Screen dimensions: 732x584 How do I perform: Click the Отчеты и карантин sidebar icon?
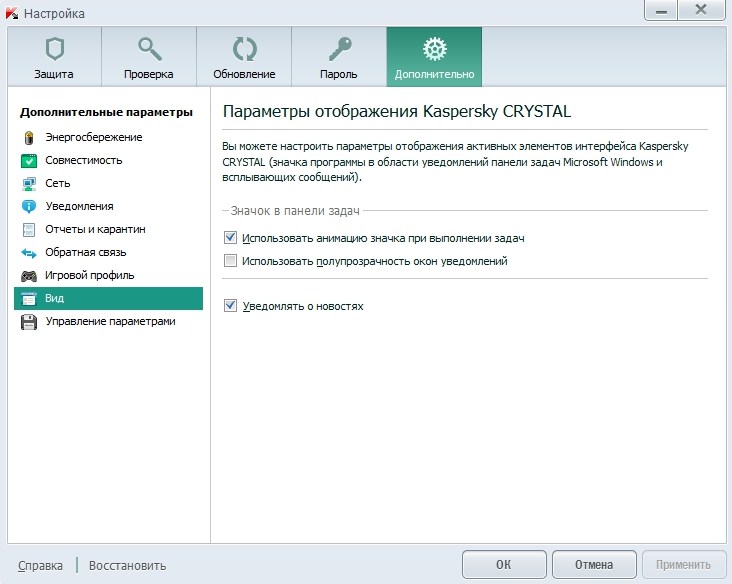click(x=28, y=230)
